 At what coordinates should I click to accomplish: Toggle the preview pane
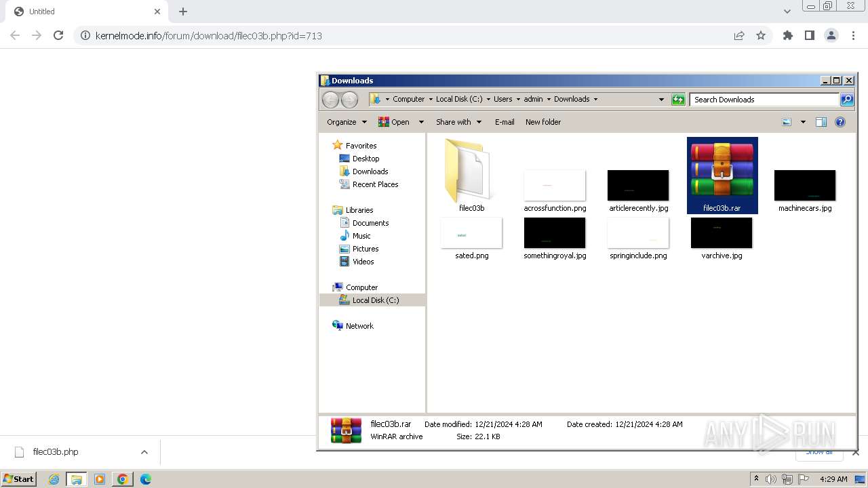click(821, 122)
